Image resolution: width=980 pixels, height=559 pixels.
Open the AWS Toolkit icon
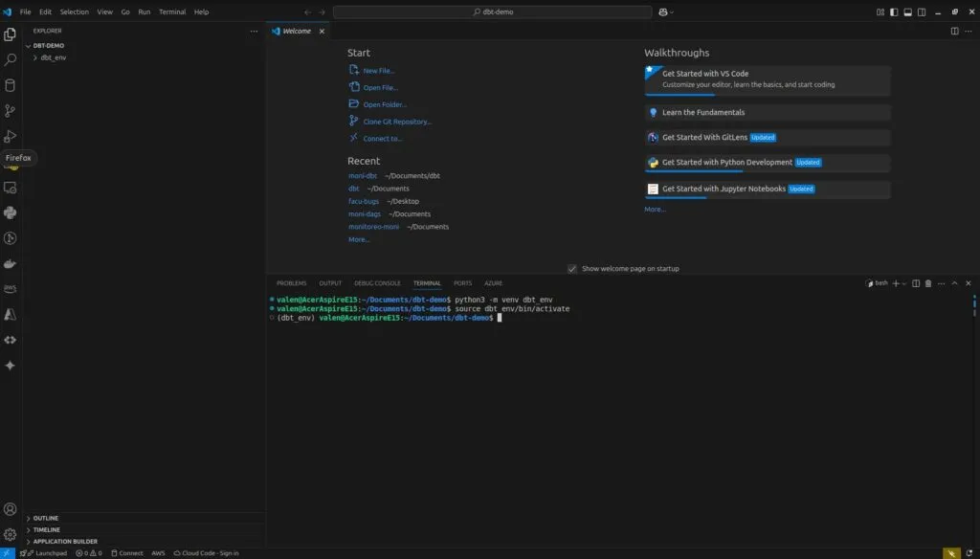tap(10, 289)
